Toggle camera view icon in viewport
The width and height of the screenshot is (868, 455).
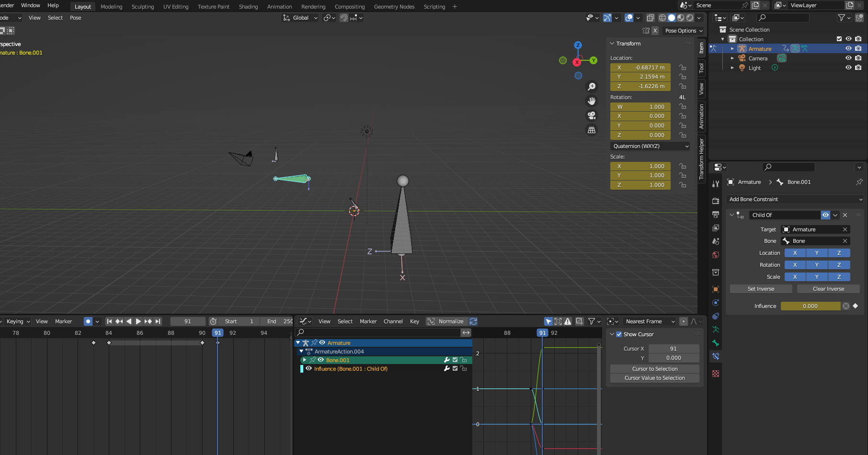pyautogui.click(x=592, y=115)
